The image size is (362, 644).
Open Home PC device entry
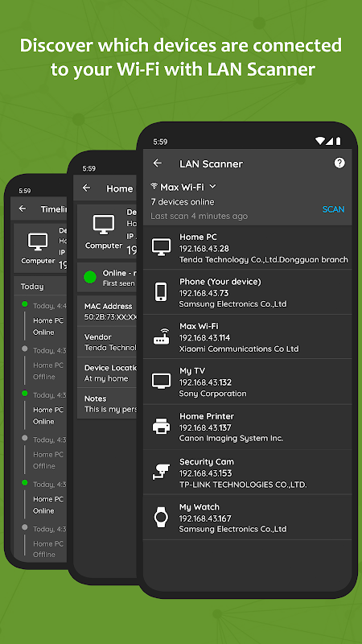[248, 248]
